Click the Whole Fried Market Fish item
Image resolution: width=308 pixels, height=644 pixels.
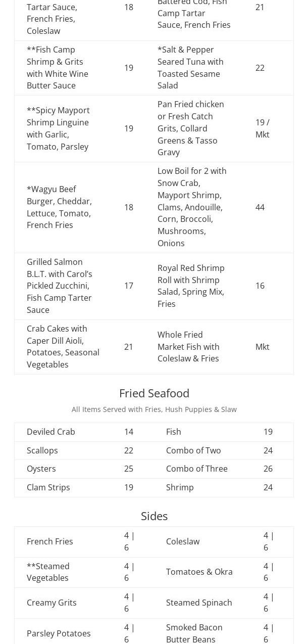(188, 347)
